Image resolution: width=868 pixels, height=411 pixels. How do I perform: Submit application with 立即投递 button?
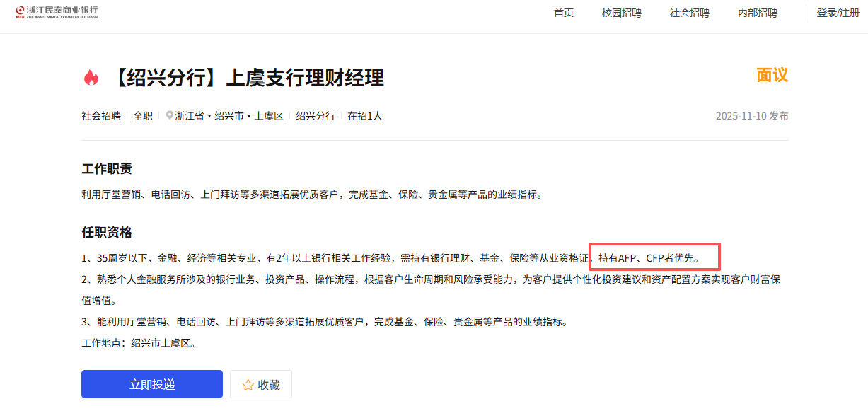tap(152, 384)
